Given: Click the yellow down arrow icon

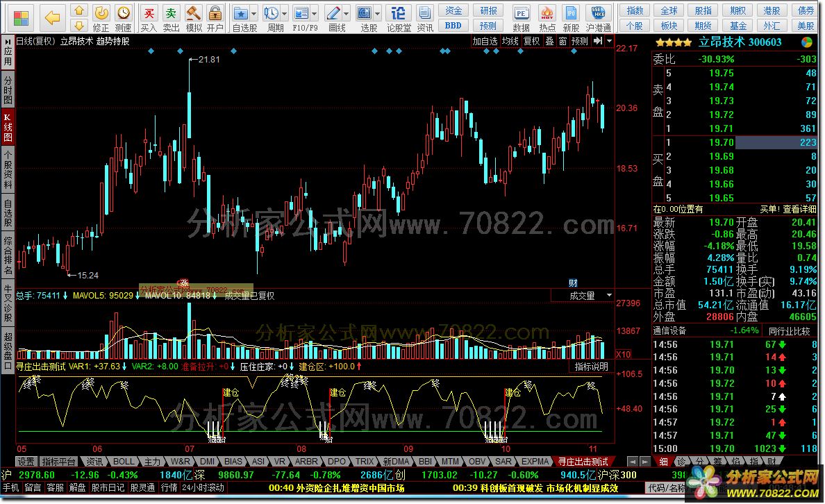Looking at the screenshot, I should pos(79,25).
